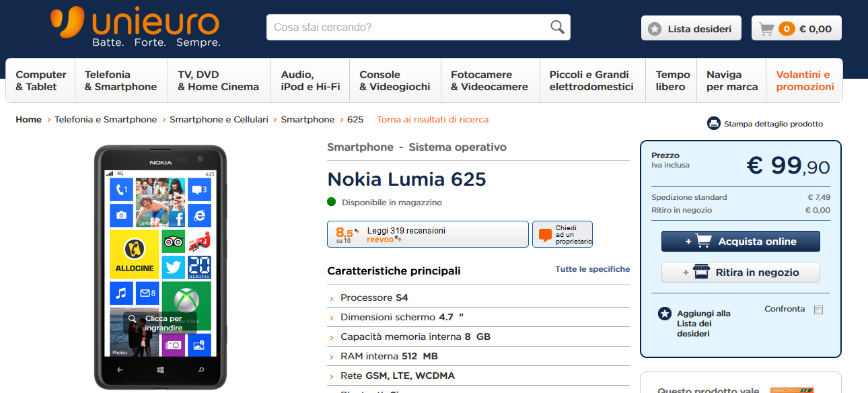Open the Computer & Tablet menu
Viewport: 868px width, 393px height.
(41, 81)
